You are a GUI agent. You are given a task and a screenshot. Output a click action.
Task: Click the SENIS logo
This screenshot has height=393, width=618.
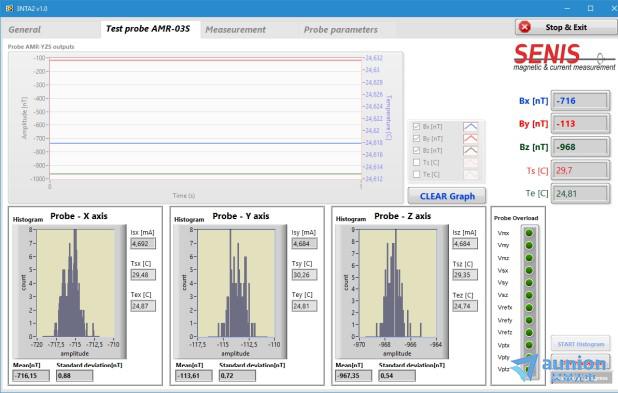(x=564, y=57)
